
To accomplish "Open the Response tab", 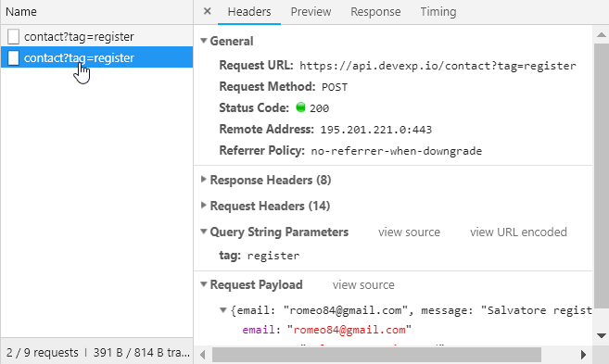I will [375, 12].
